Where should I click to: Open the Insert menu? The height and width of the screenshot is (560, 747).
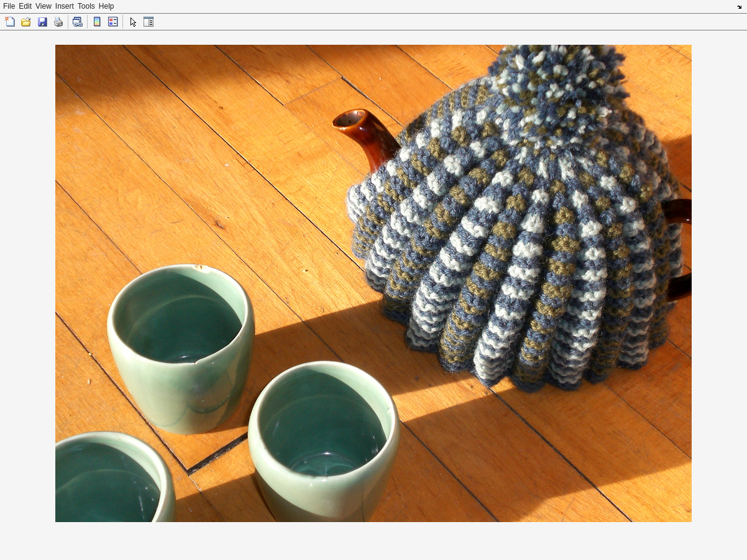65,6
